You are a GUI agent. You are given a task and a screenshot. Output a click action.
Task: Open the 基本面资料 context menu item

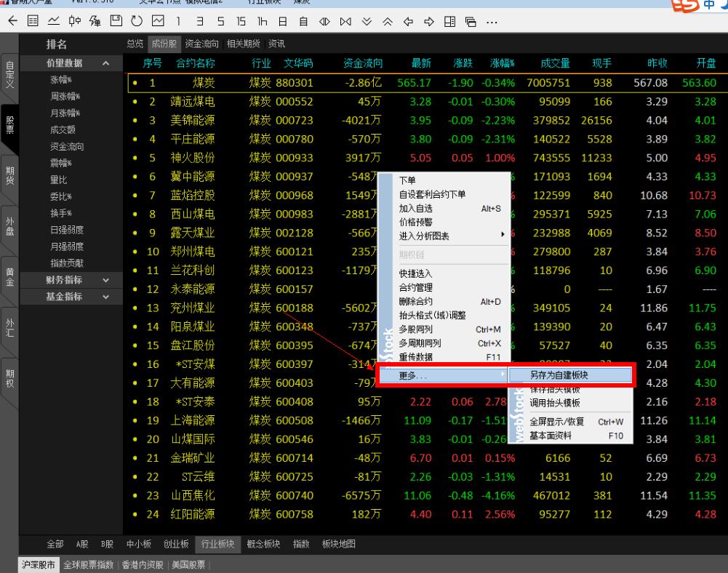click(551, 435)
